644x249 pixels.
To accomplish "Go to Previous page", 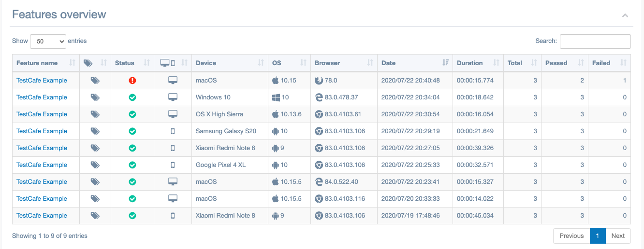I will [x=571, y=236].
